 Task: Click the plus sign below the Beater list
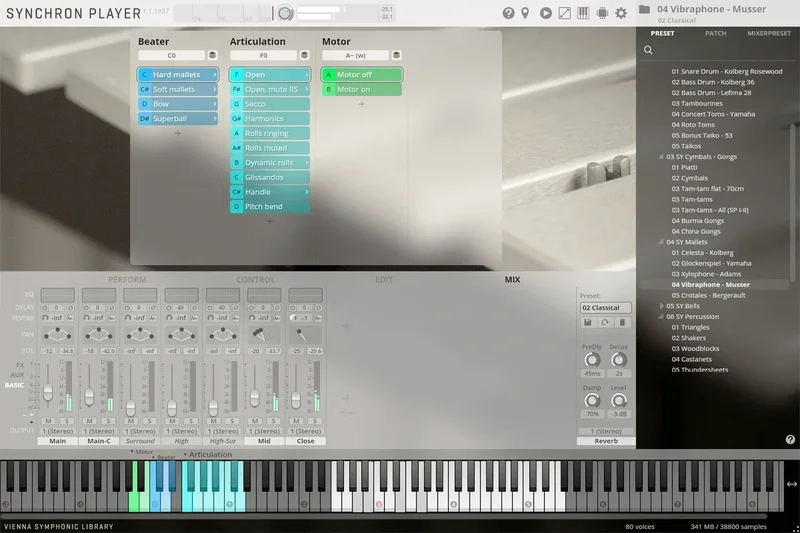(178, 133)
